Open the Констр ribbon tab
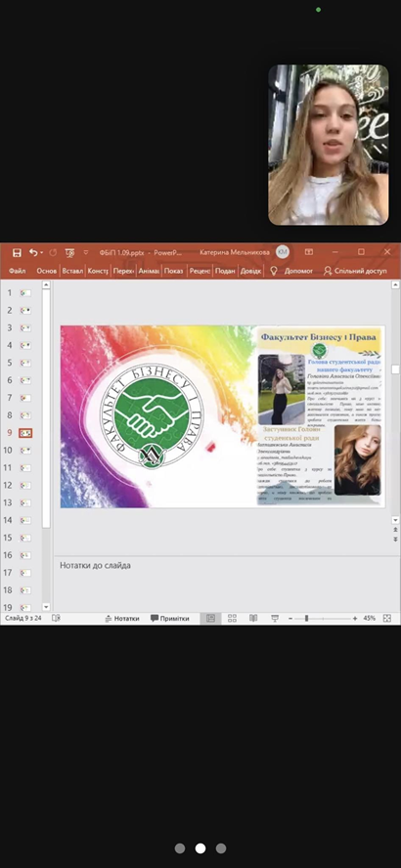The image size is (401, 868). (x=98, y=272)
